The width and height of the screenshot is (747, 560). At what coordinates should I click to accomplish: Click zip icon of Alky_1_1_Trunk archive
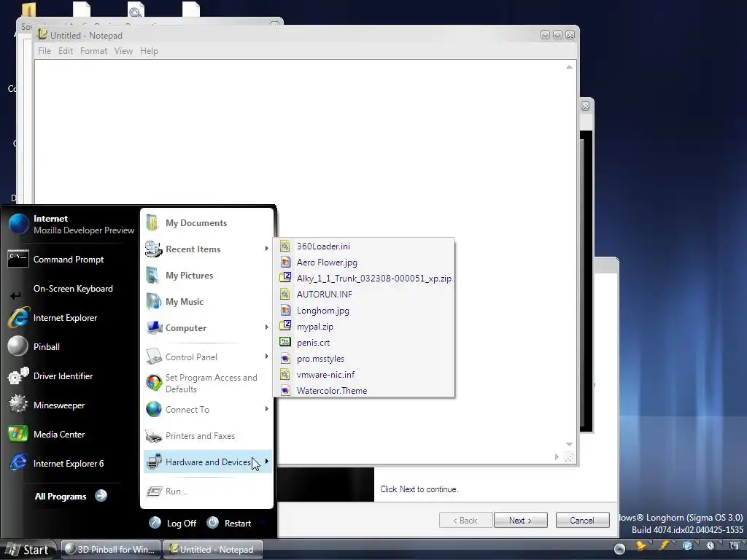click(285, 278)
